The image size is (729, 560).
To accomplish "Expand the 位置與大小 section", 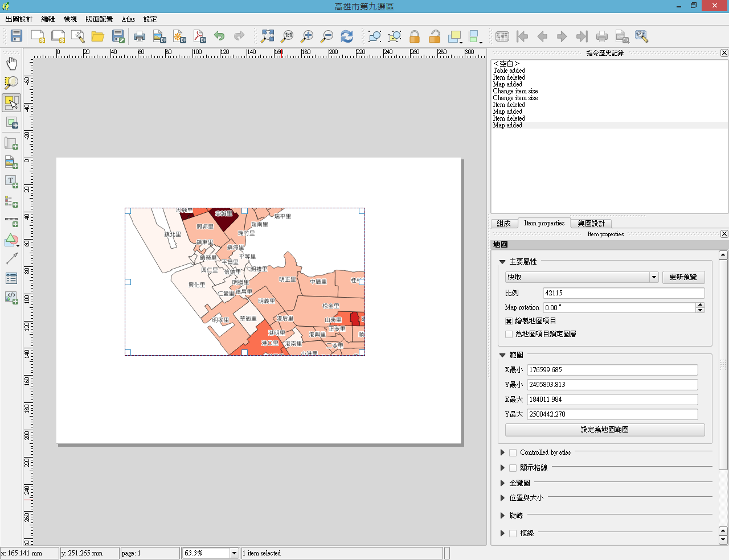I will click(502, 498).
